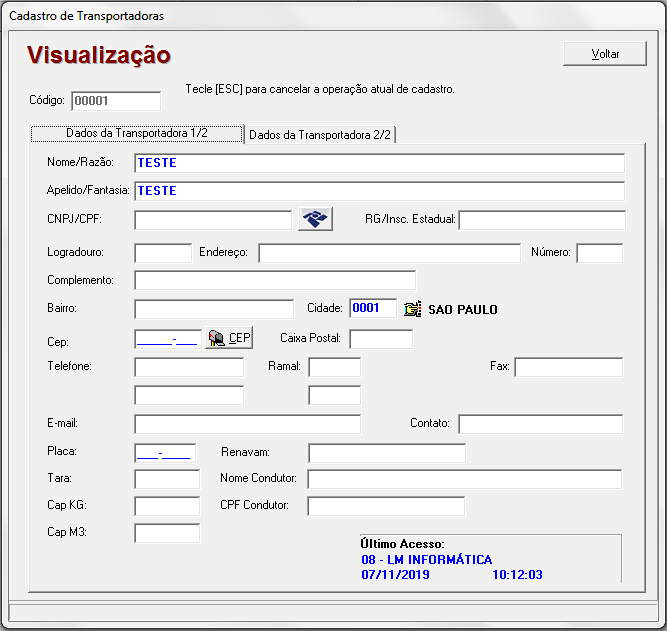Screen dimensions: 667x631
Task: Click the Voltar button
Action: coord(604,54)
